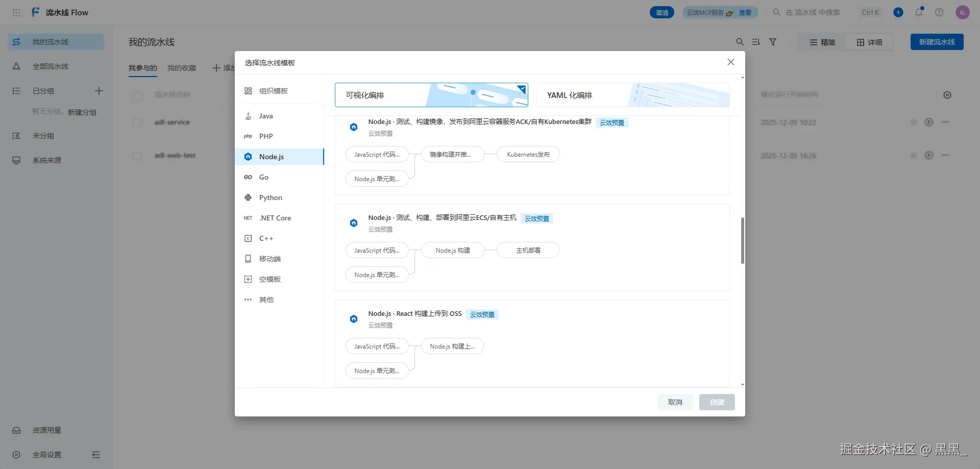Select the C++ template category
Image resolution: width=980 pixels, height=469 pixels.
point(279,238)
